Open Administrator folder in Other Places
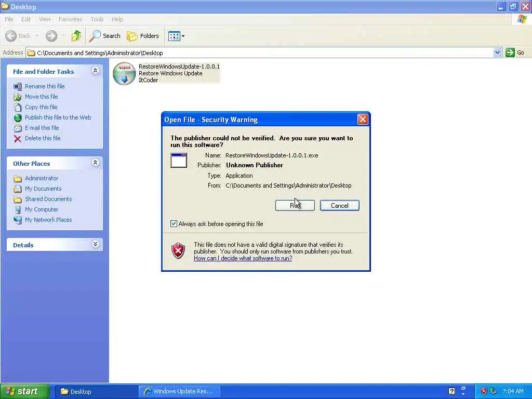The width and height of the screenshot is (532, 399). coord(42,178)
